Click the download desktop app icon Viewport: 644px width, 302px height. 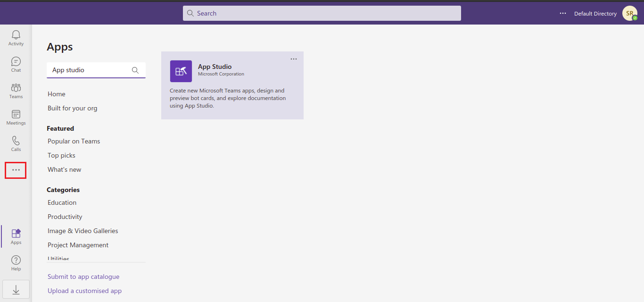tap(16, 289)
